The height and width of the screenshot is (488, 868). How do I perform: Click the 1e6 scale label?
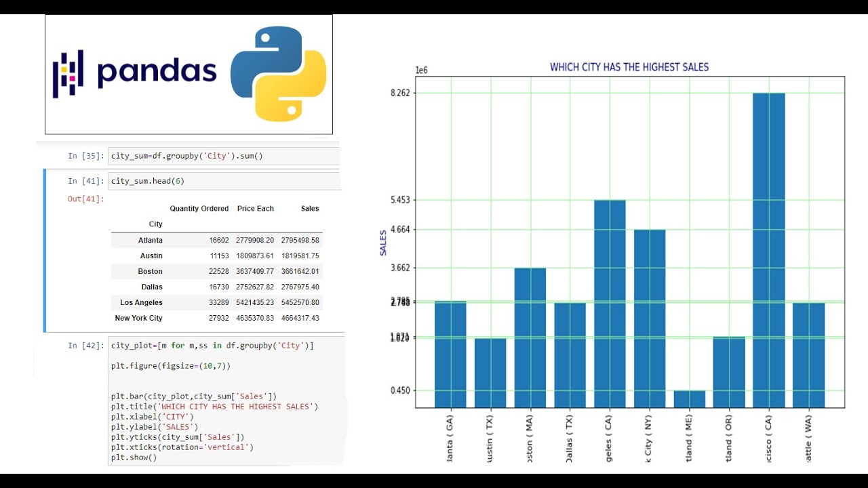tap(421, 70)
